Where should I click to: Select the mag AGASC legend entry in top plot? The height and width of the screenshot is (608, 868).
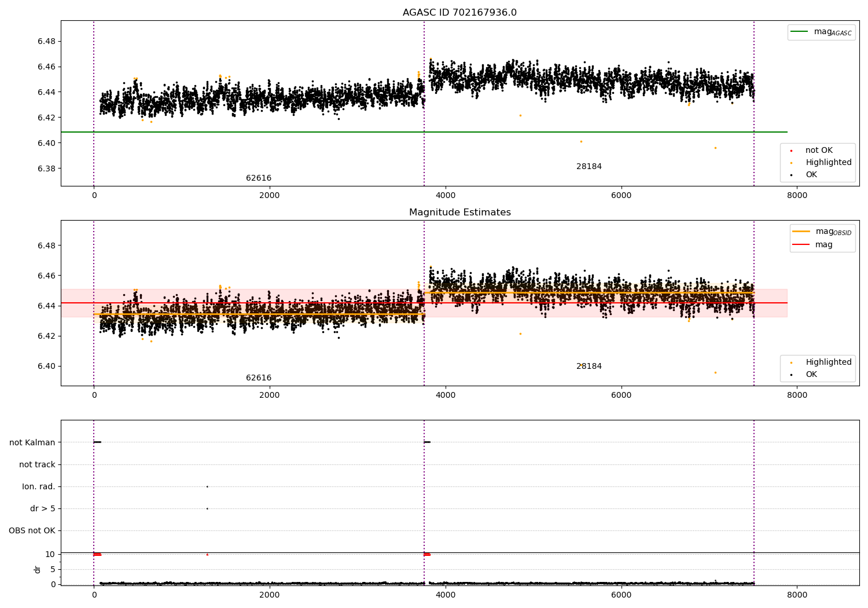tap(821, 32)
